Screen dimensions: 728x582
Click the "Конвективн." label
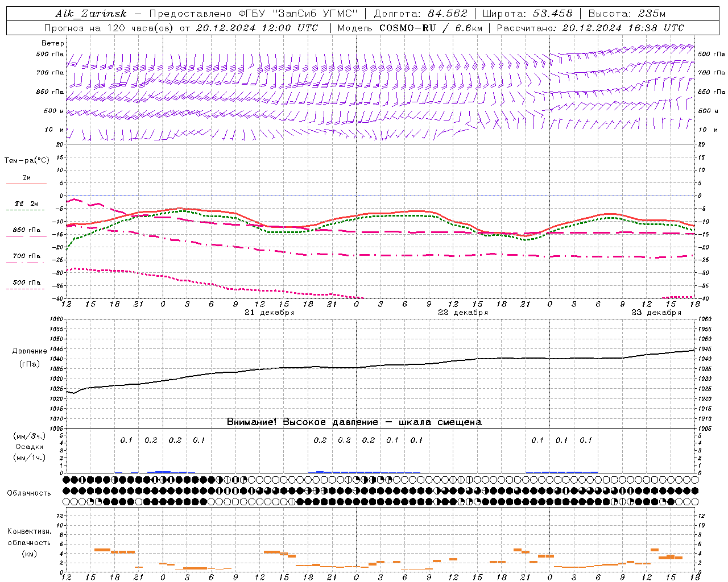30,531
